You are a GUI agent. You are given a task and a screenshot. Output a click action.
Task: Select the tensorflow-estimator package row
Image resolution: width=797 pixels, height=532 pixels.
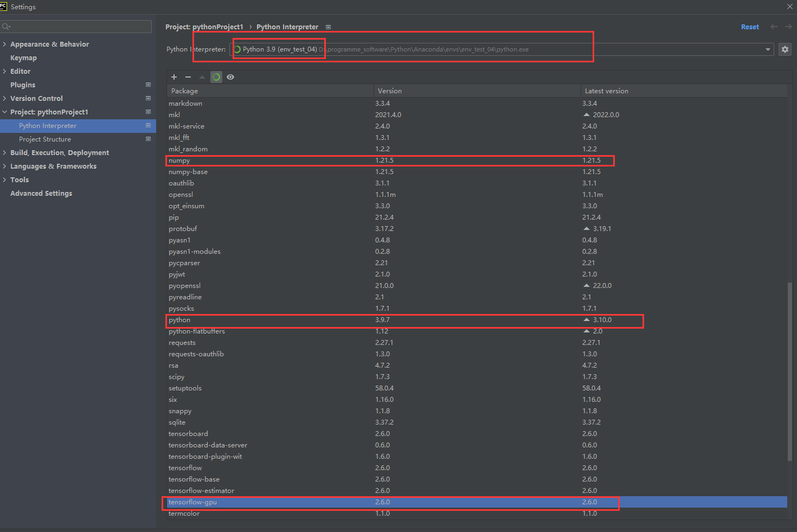pyautogui.click(x=477, y=490)
